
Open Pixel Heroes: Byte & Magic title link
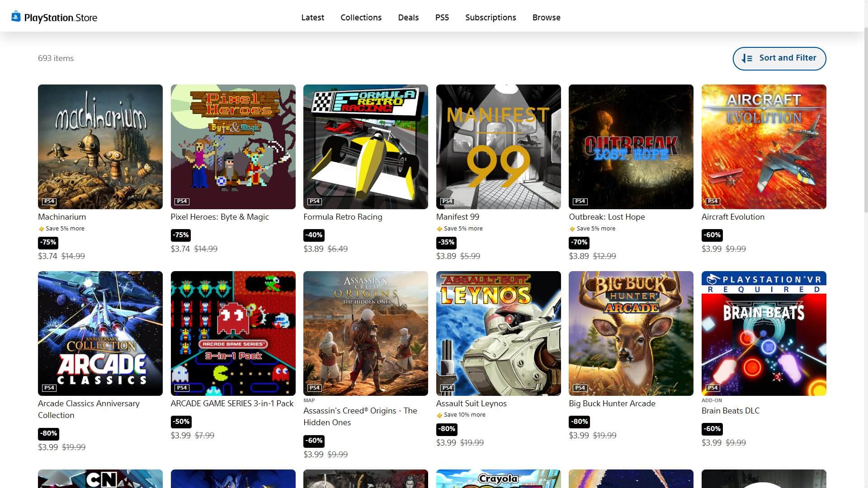(220, 217)
